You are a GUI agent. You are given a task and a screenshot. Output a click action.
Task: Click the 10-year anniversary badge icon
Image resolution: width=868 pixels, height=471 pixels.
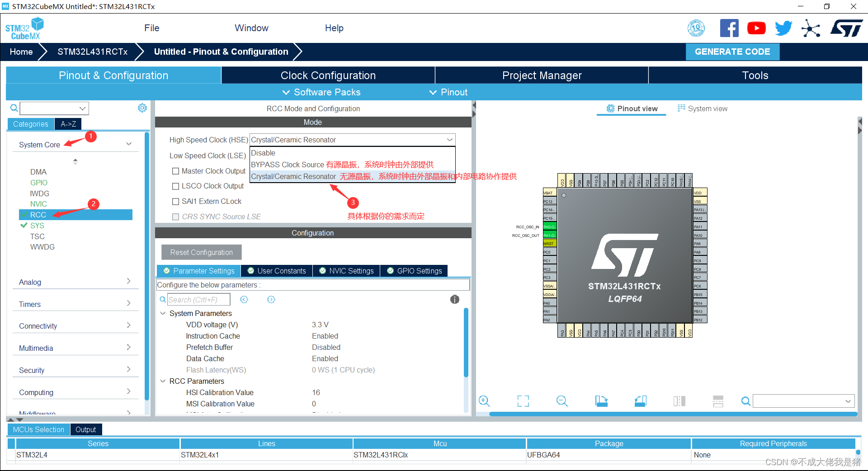[x=696, y=28]
